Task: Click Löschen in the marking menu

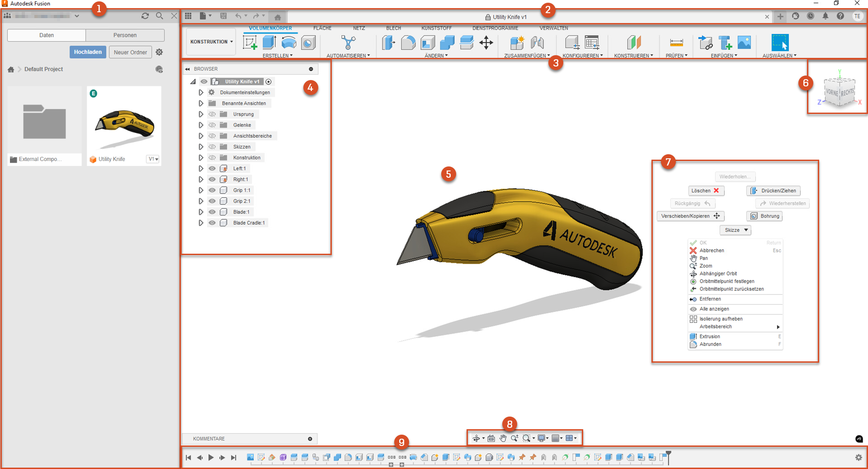Action: click(706, 191)
